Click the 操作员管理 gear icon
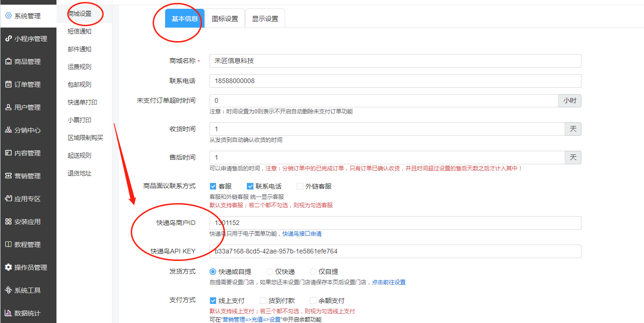This screenshot has height=323, width=644. [8, 267]
